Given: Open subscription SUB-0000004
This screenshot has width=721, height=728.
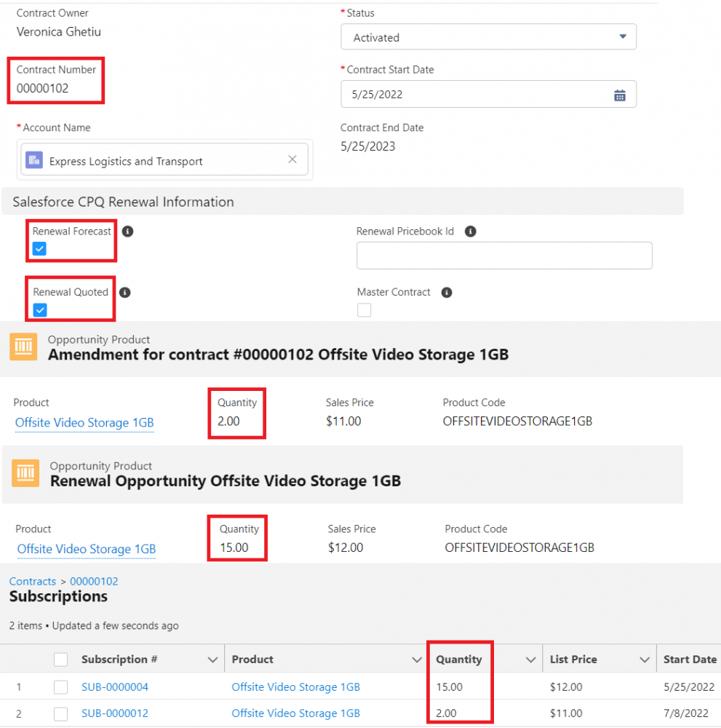Looking at the screenshot, I should [115, 687].
